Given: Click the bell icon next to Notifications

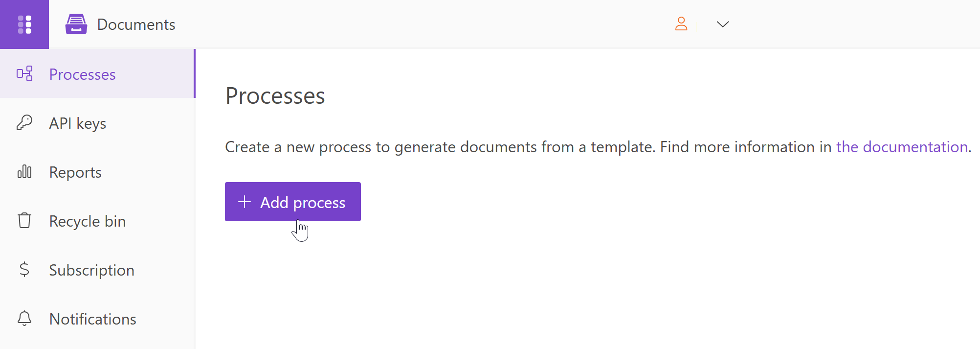Looking at the screenshot, I should [24, 319].
